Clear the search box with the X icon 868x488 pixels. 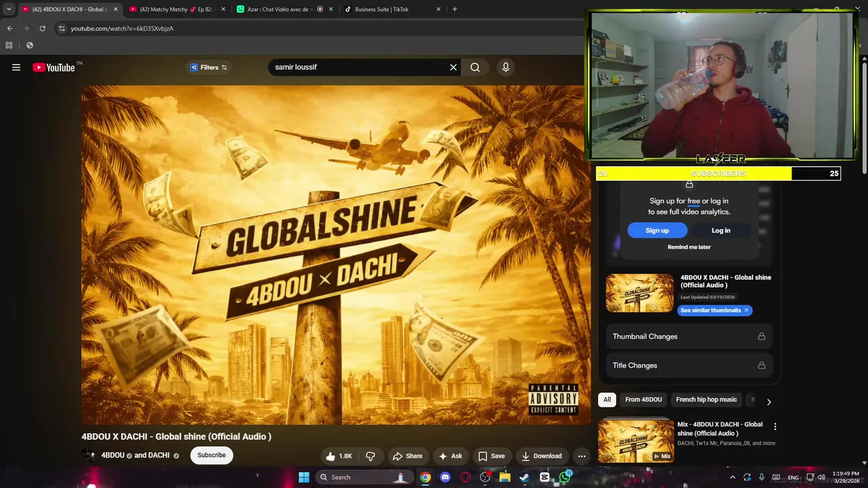point(453,67)
